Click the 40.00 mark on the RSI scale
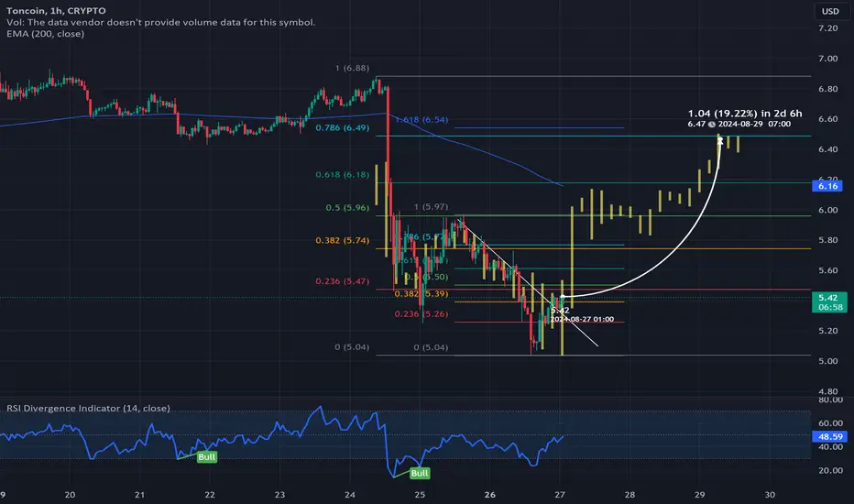The image size is (854, 504). pyautogui.click(x=830, y=447)
